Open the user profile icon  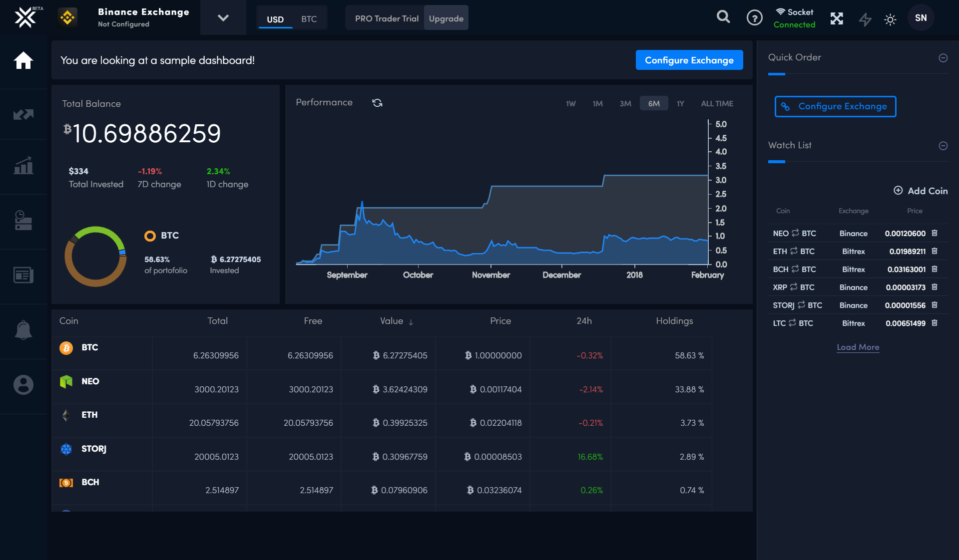(23, 383)
